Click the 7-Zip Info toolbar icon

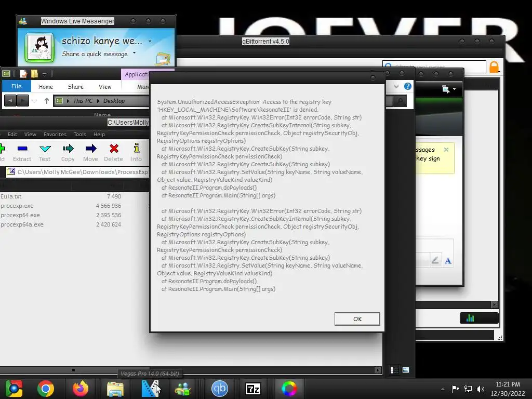click(x=137, y=153)
